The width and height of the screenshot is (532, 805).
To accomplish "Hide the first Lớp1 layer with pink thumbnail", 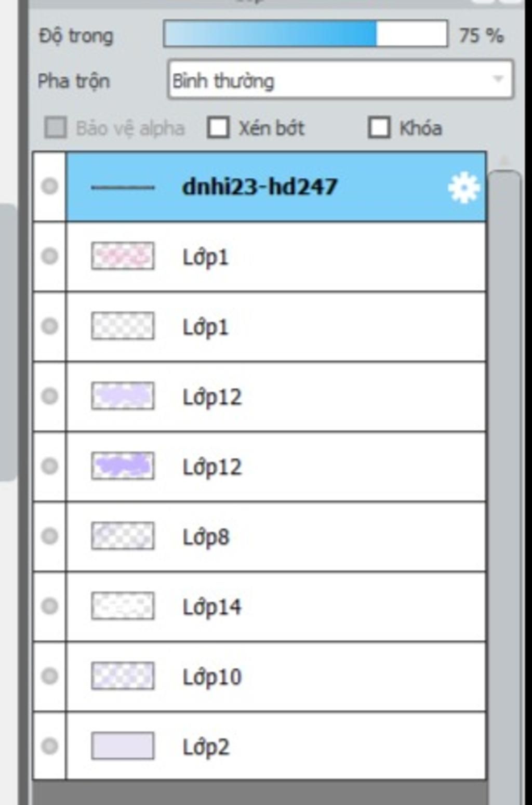I will [x=49, y=256].
